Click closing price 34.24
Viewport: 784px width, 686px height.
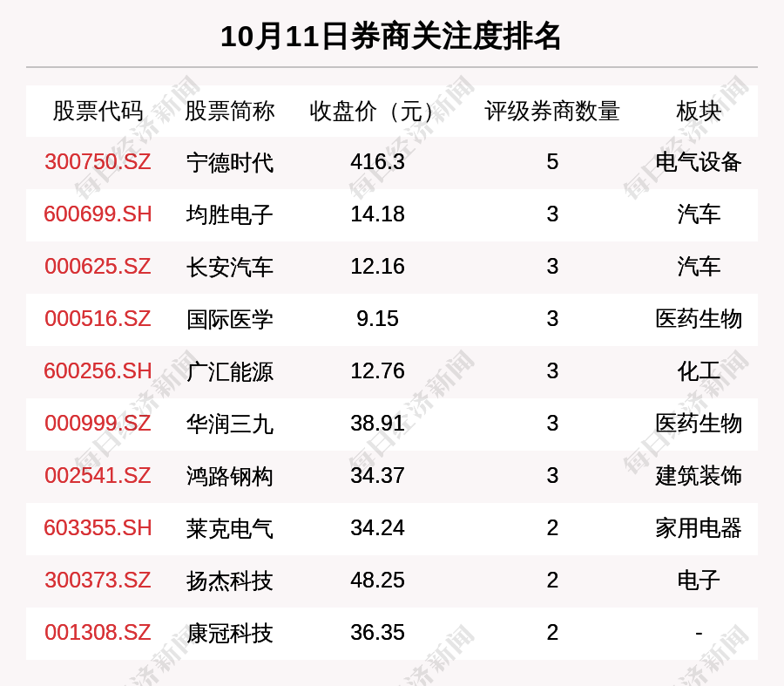pyautogui.click(x=377, y=528)
